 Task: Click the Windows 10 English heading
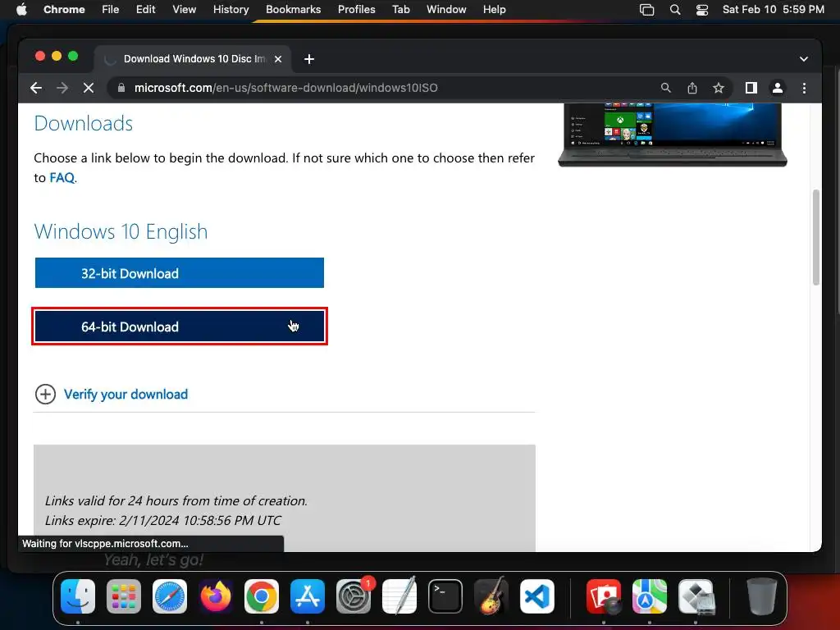tap(121, 231)
